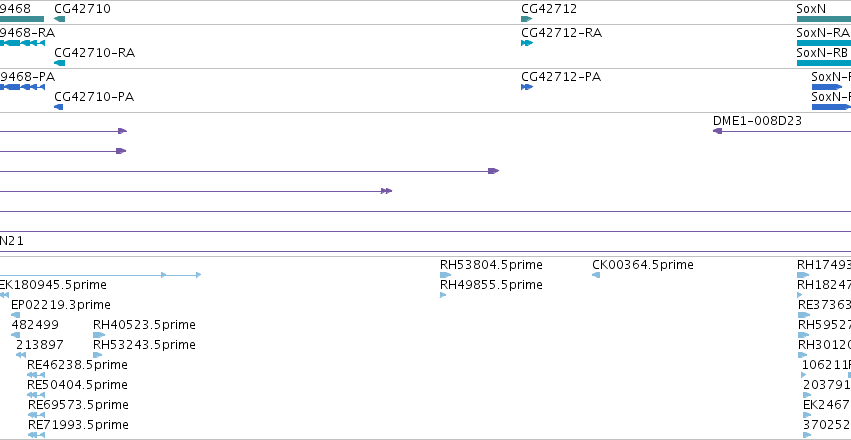This screenshot has height=440, width=851.
Task: Click the CG42712 gene label
Action: 549,9
